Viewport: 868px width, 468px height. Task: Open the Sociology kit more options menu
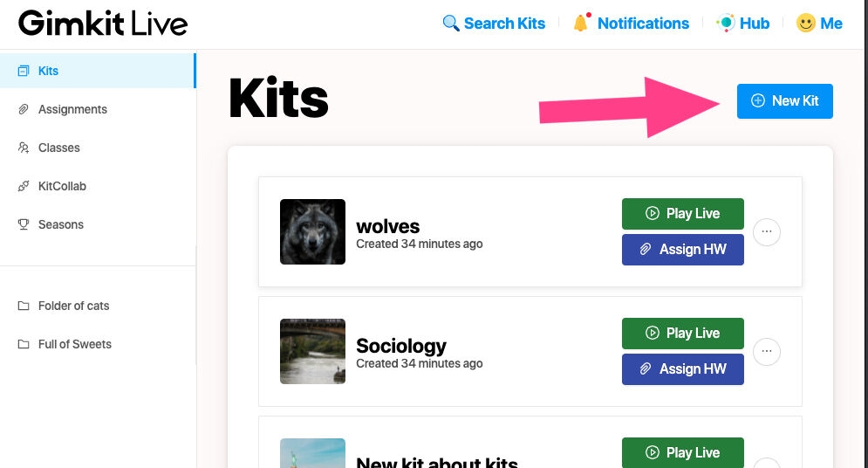(x=767, y=352)
